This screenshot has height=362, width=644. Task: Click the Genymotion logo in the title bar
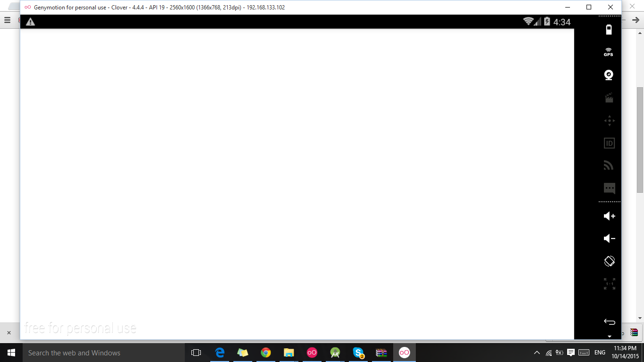27,7
